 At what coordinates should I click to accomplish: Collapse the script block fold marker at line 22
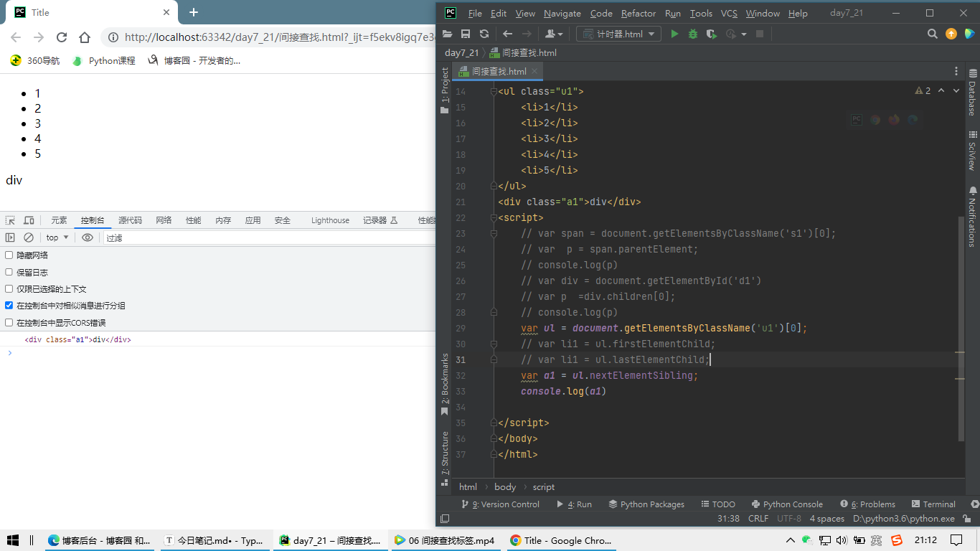tap(493, 218)
